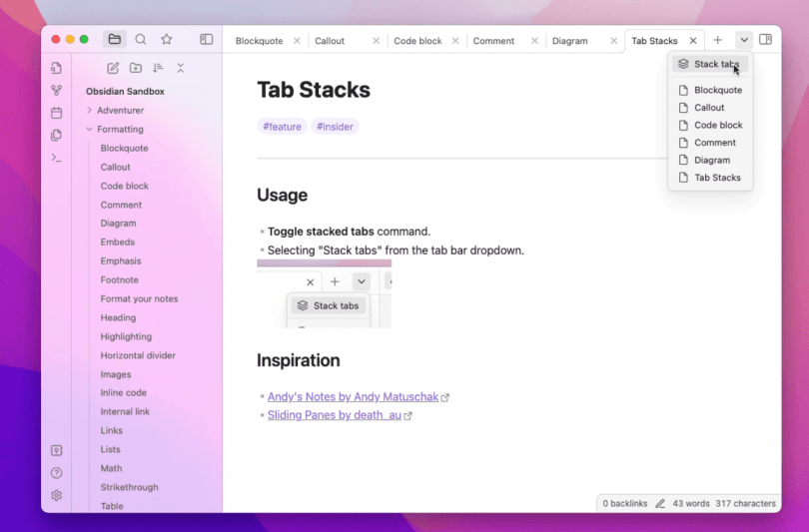Toggle the right sidebar panel icon
The width and height of the screenshot is (809, 532).
pos(766,40)
